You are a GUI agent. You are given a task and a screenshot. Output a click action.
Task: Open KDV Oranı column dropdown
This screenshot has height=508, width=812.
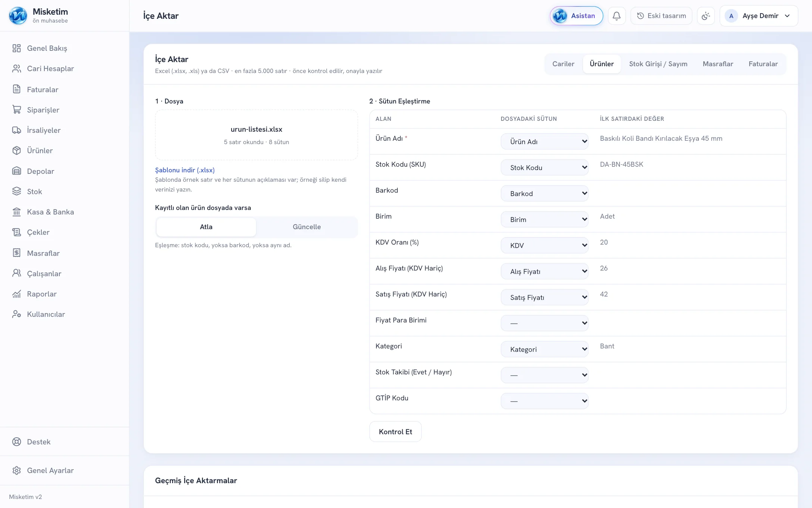(x=544, y=245)
